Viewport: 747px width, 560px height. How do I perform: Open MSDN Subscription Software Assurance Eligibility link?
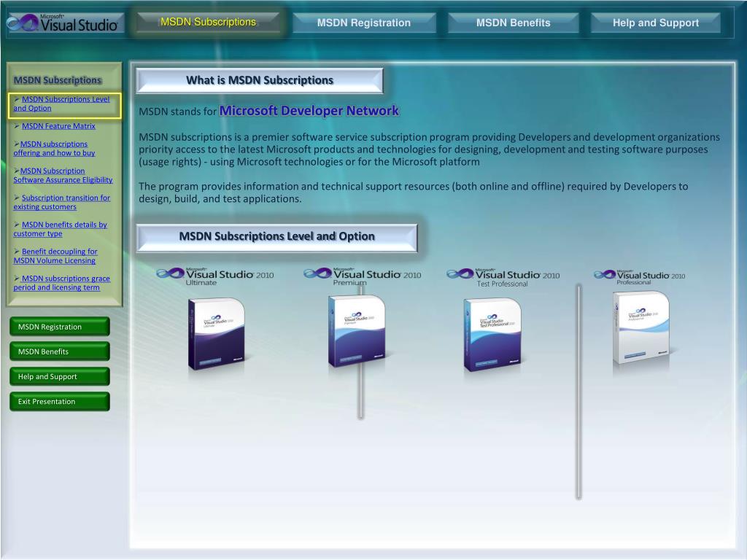pos(63,175)
